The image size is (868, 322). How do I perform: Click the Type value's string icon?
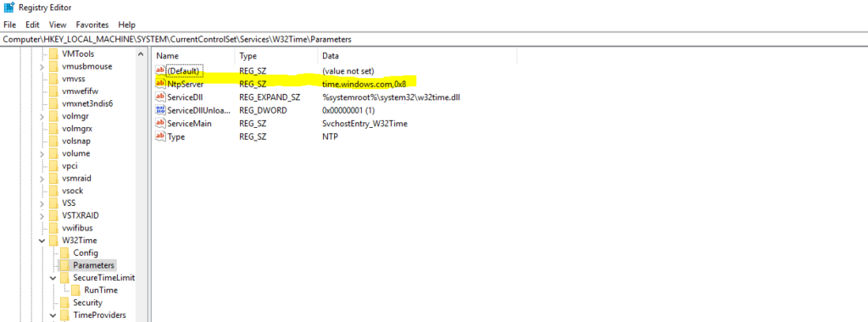click(x=160, y=136)
